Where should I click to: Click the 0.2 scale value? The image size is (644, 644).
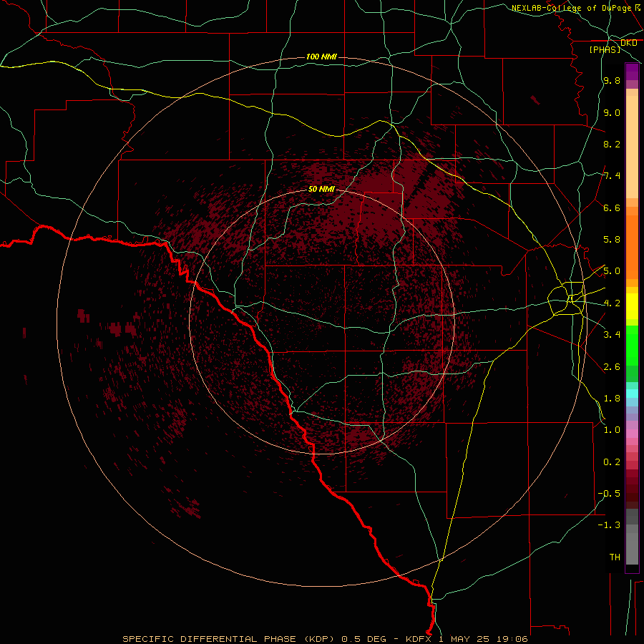coord(612,462)
